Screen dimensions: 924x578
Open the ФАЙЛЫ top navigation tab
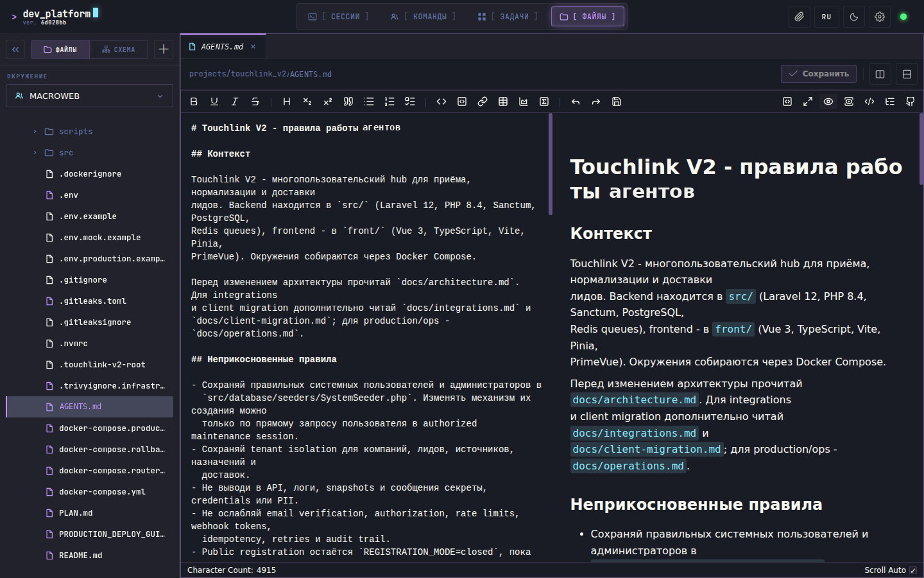coord(588,17)
